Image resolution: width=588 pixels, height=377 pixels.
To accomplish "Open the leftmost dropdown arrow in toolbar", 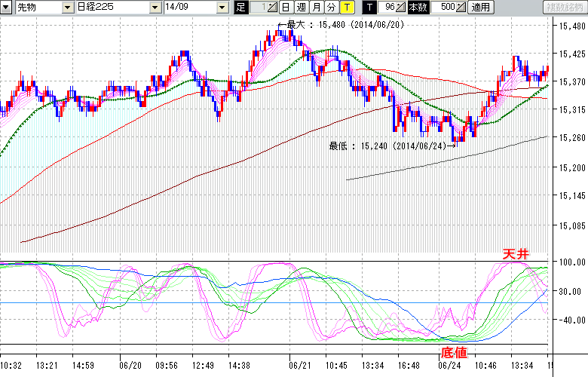I will click(x=6, y=8).
